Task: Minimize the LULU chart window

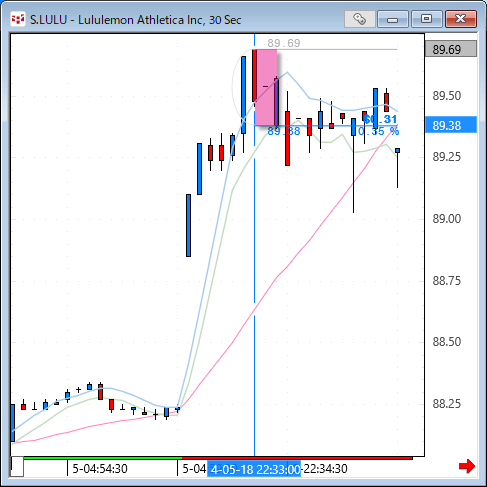Action: tap(393, 19)
